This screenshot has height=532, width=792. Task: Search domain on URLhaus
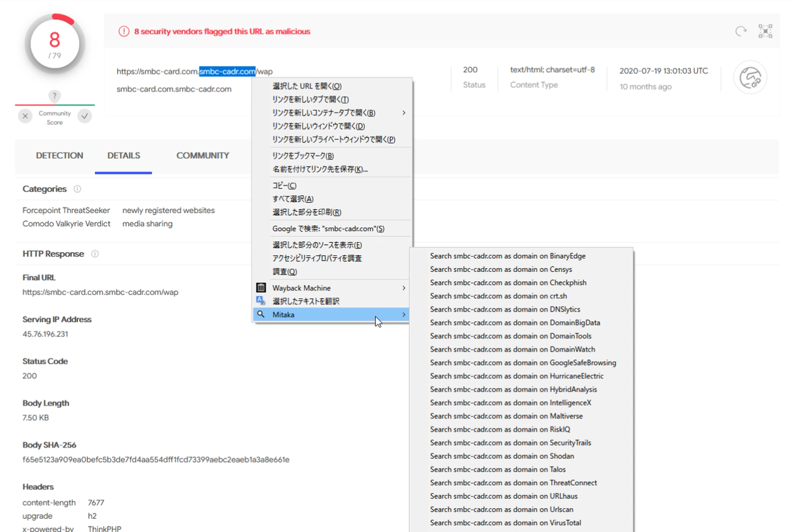click(521, 496)
